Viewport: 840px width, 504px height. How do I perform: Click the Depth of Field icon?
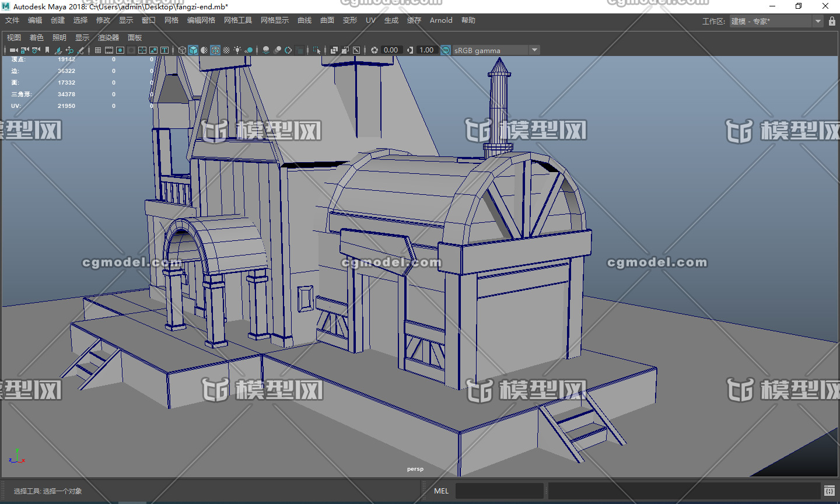(299, 50)
